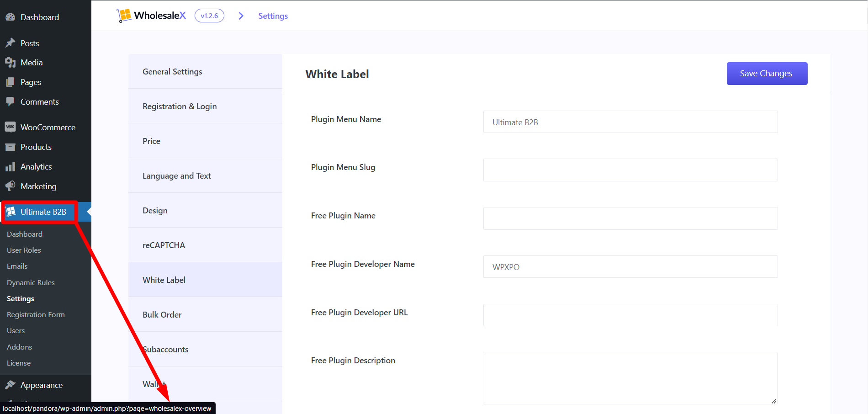Screen dimensions: 868x414
Task: Click the Save Changes button
Action: (767, 74)
